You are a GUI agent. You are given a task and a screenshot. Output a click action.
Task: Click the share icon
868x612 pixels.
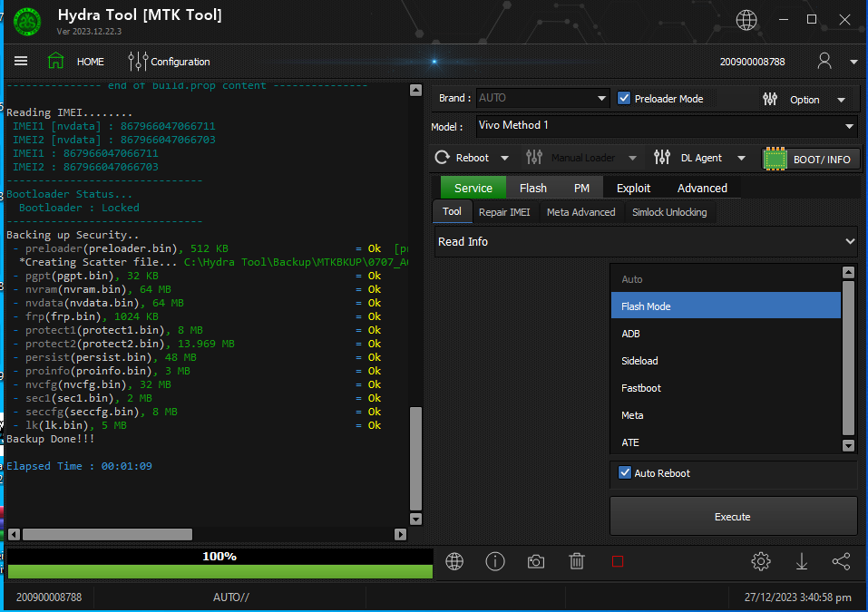[842, 561]
